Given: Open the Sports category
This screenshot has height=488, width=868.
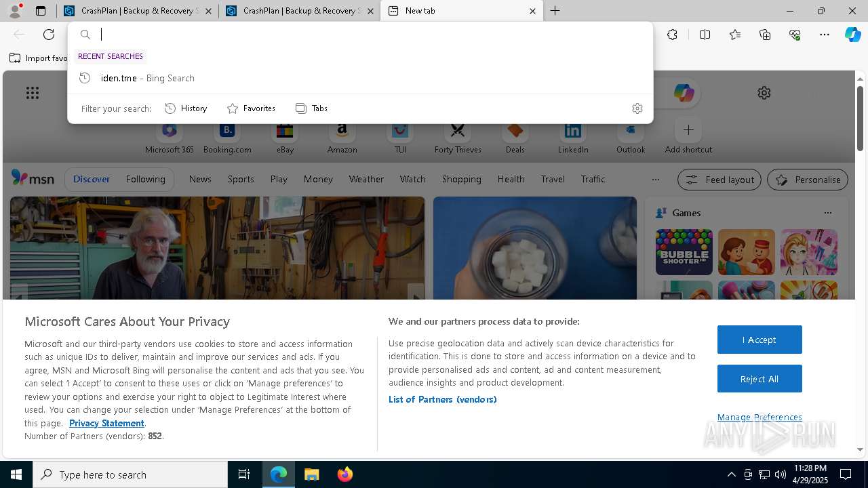Looking at the screenshot, I should pyautogui.click(x=241, y=179).
